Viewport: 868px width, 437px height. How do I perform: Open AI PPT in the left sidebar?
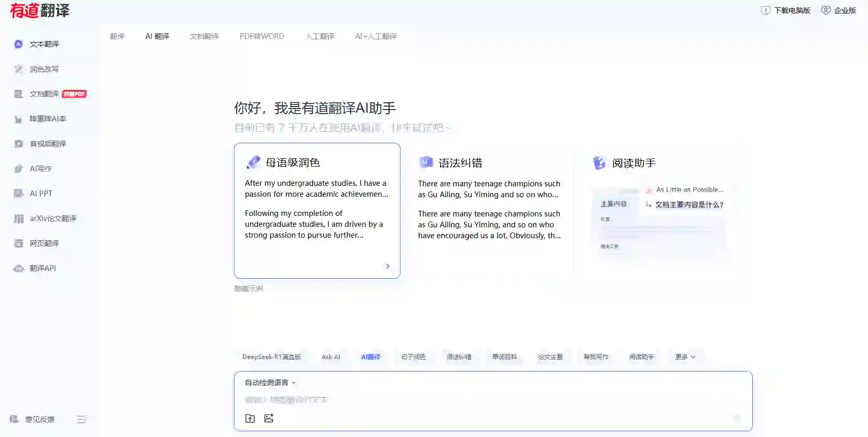pos(41,194)
